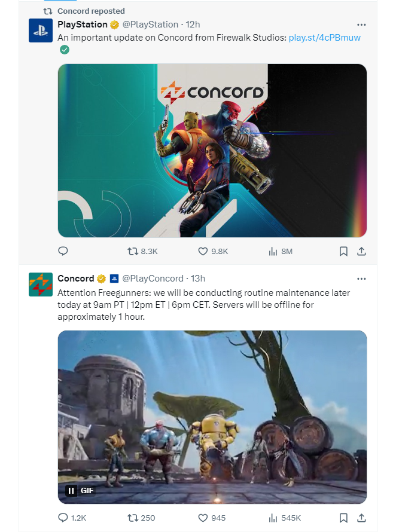Open PlayStation profile via avatar
The height and width of the screenshot is (532, 399).
point(41,30)
